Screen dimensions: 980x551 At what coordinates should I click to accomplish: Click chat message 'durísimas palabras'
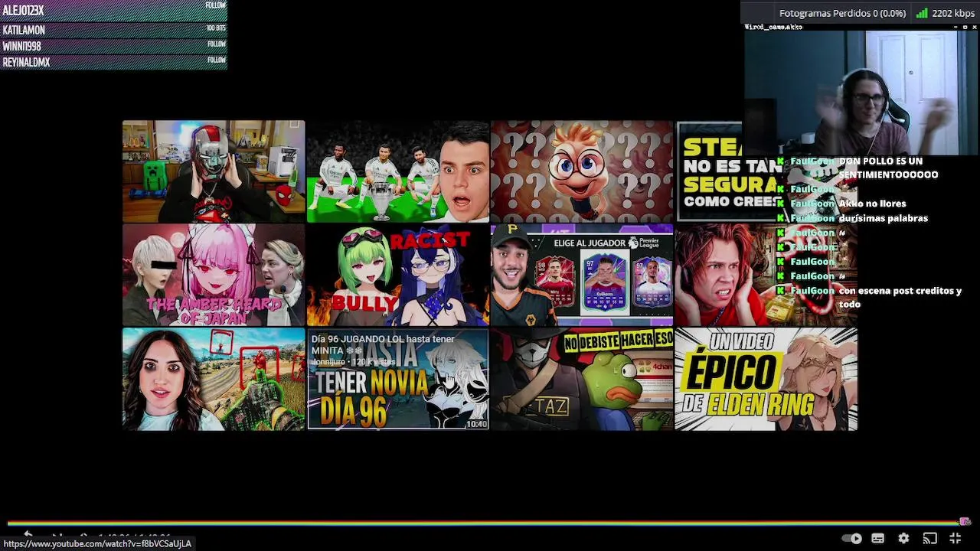883,218
